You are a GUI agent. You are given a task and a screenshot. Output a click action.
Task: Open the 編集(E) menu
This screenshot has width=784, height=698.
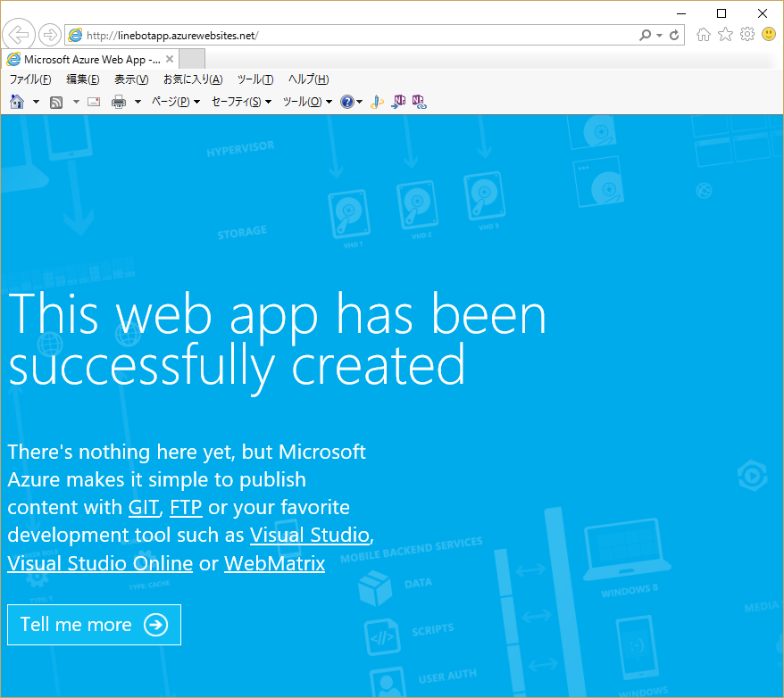[83, 79]
